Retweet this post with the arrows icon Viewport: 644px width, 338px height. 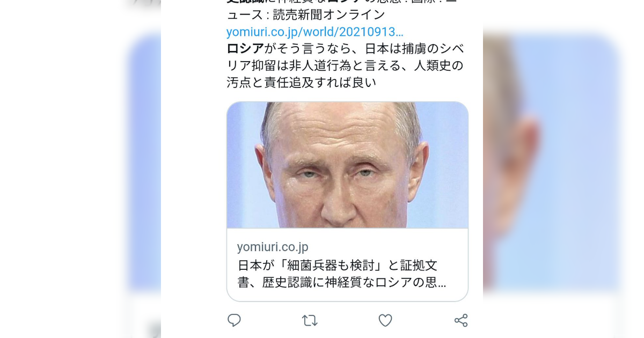click(x=310, y=321)
